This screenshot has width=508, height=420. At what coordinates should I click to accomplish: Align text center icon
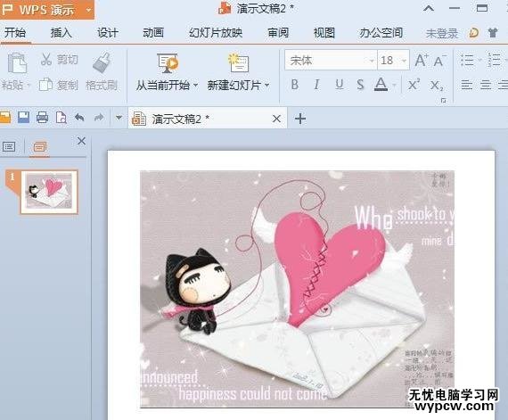[x=486, y=85]
